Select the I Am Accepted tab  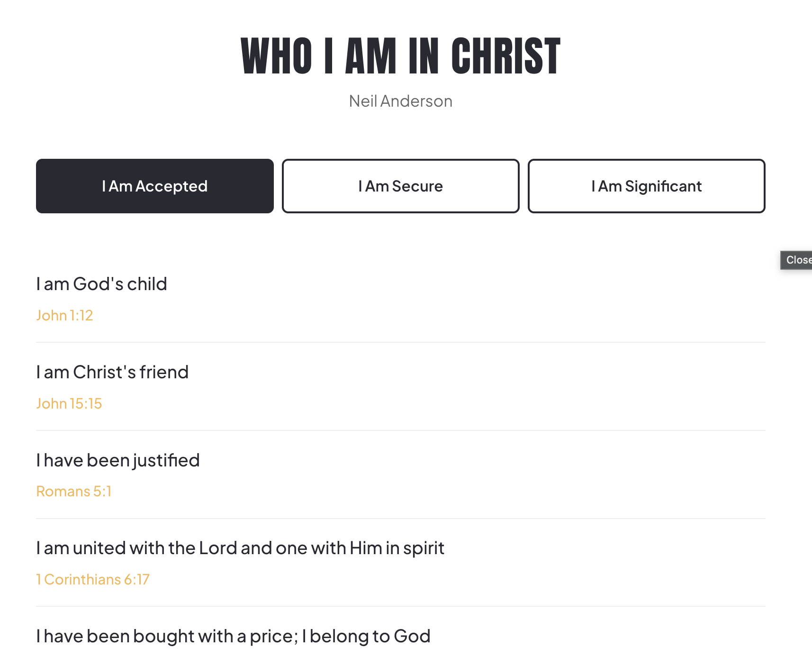click(x=154, y=186)
